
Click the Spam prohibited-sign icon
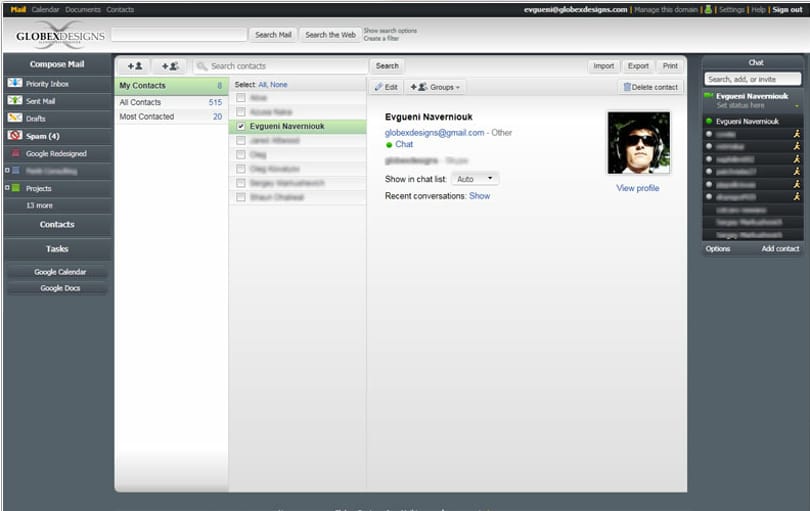pos(15,135)
